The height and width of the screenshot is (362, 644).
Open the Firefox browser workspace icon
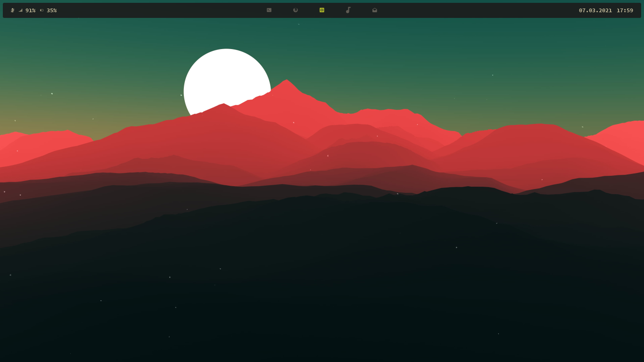click(x=296, y=10)
